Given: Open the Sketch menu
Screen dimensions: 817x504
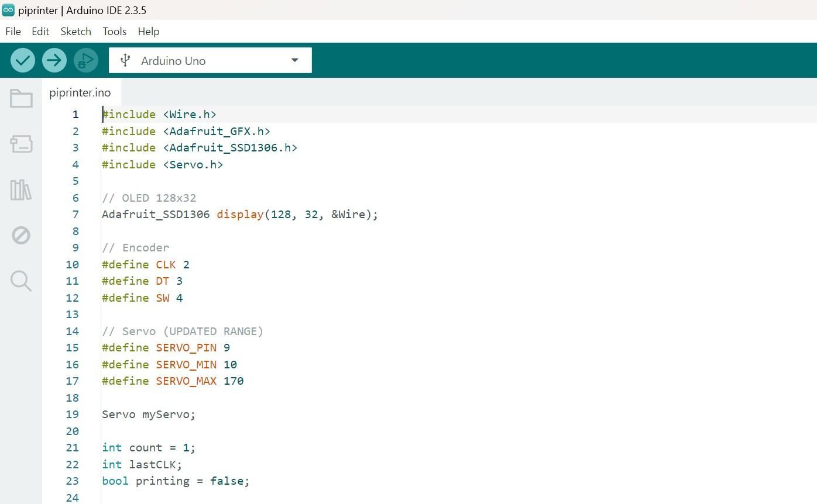Looking at the screenshot, I should point(76,32).
